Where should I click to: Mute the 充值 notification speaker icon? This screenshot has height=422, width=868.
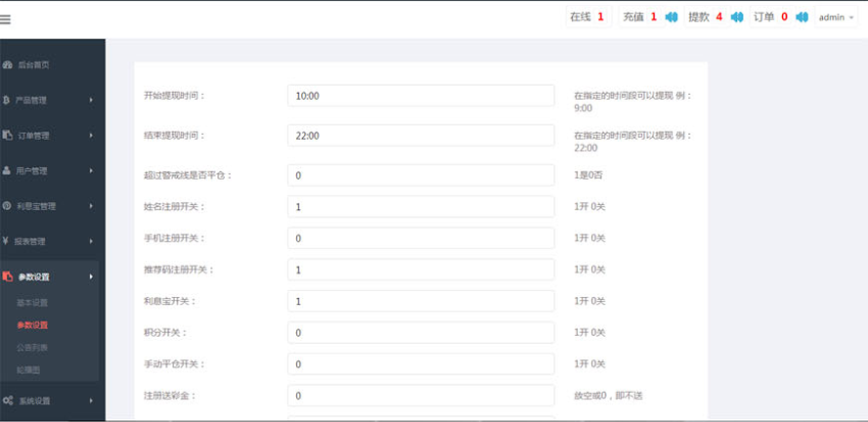pos(672,18)
